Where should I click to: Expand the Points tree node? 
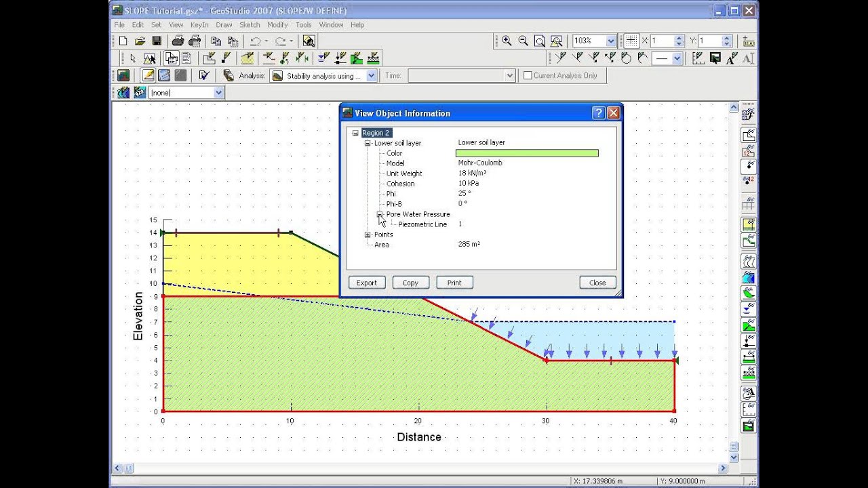pyautogui.click(x=368, y=235)
